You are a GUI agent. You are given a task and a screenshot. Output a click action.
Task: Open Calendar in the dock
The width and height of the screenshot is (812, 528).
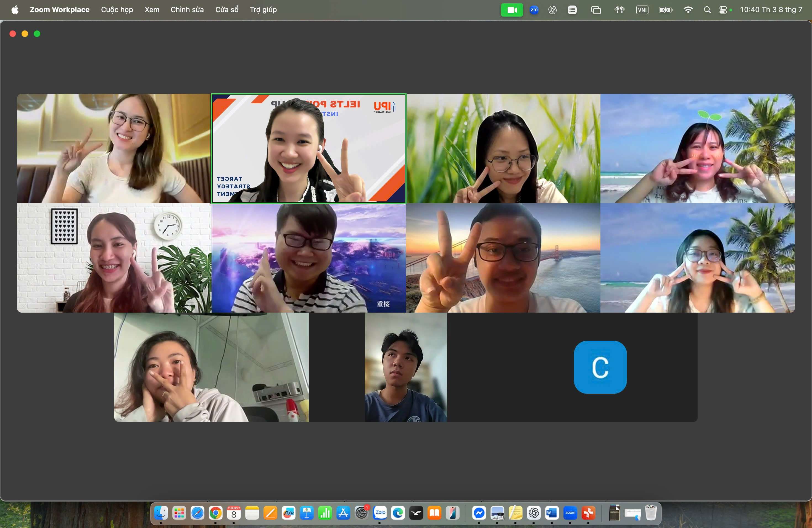(x=234, y=513)
